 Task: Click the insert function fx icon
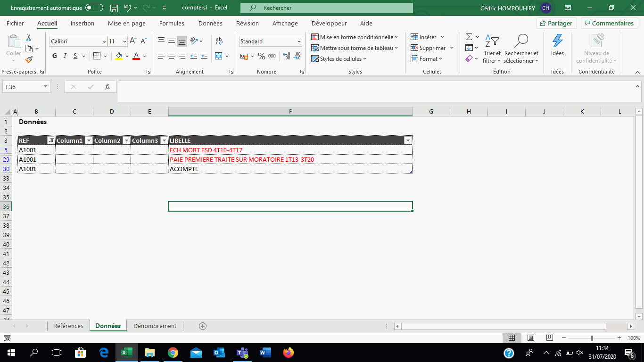click(107, 87)
